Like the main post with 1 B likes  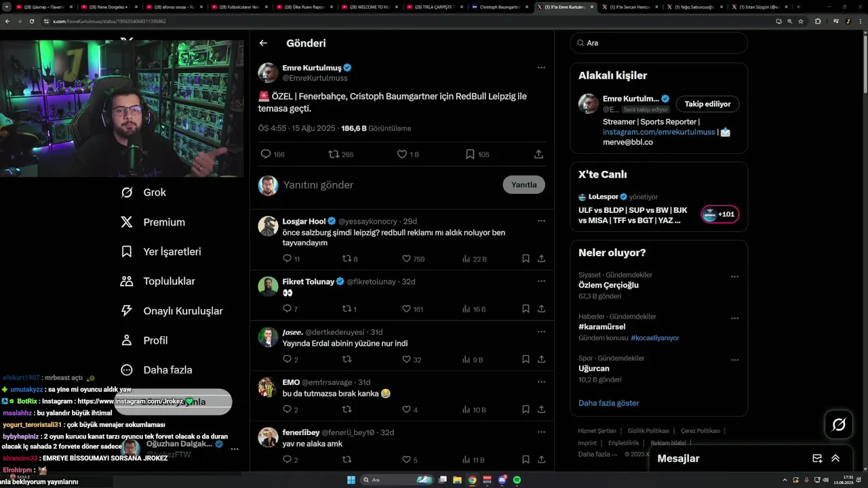402,154
